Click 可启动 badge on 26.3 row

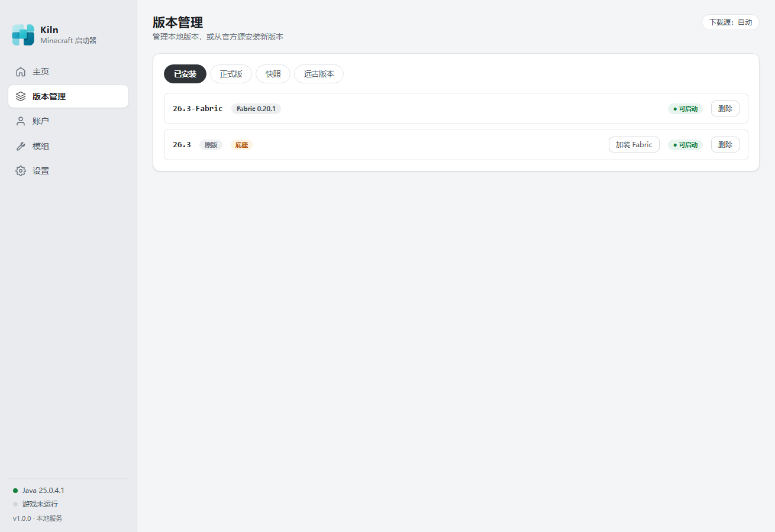(x=686, y=145)
